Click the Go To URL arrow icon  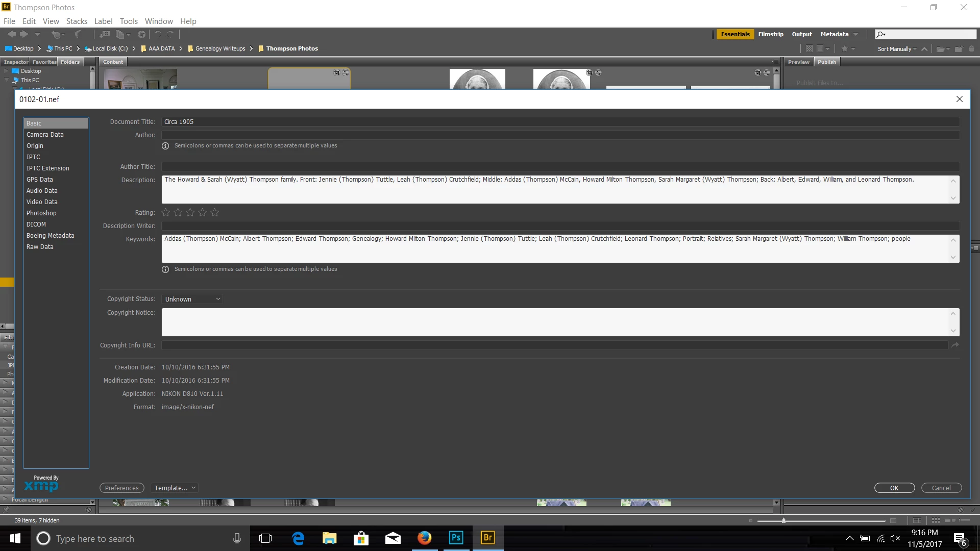click(x=955, y=345)
